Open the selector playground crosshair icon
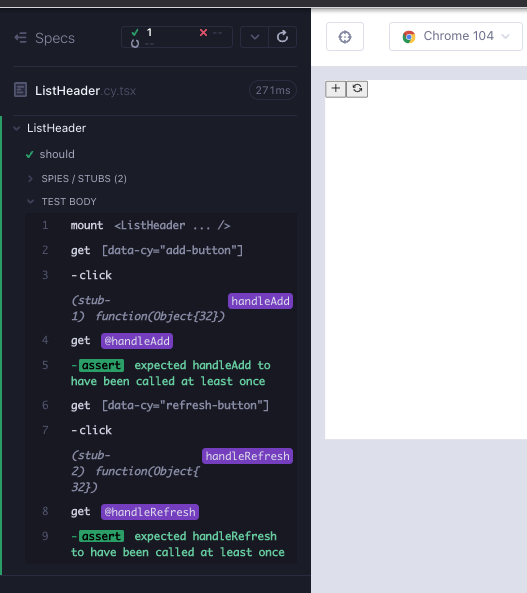Image resolution: width=527 pixels, height=593 pixels. [345, 37]
